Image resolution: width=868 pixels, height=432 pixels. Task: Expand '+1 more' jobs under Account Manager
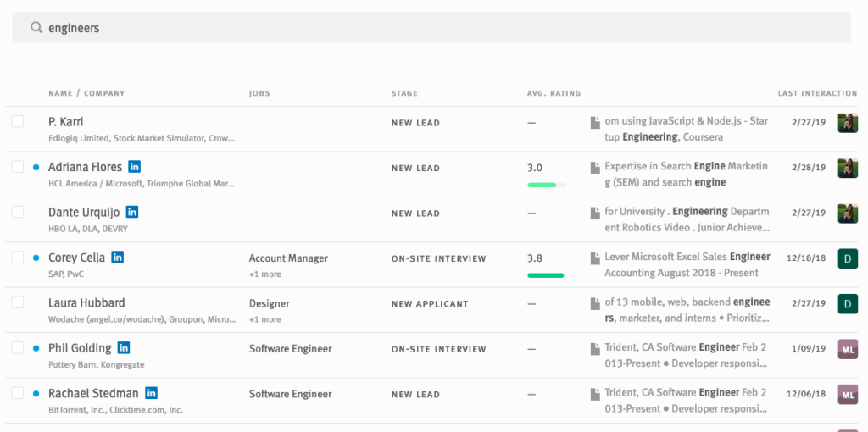coord(264,274)
